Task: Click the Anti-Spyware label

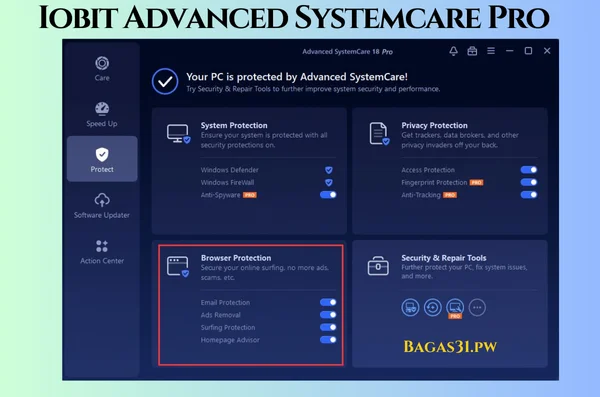Action: coord(220,195)
